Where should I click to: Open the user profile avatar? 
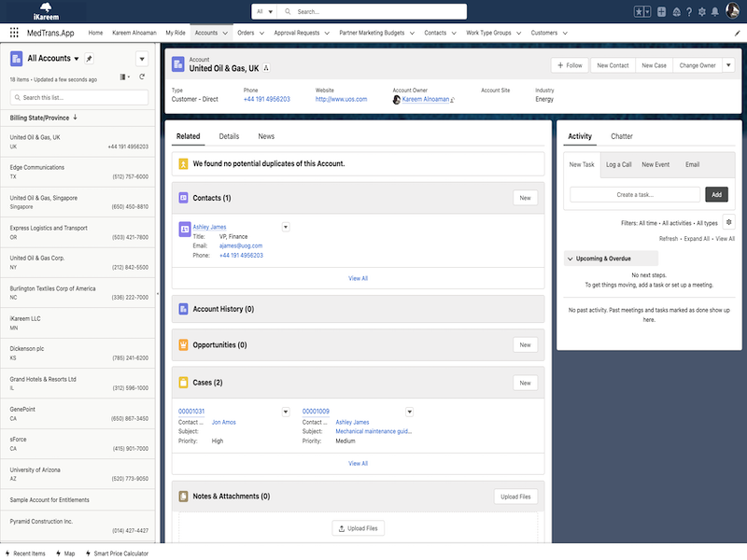pyautogui.click(x=732, y=10)
